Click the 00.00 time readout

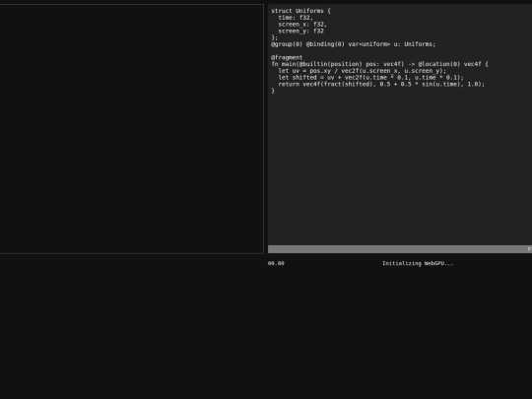[276, 263]
